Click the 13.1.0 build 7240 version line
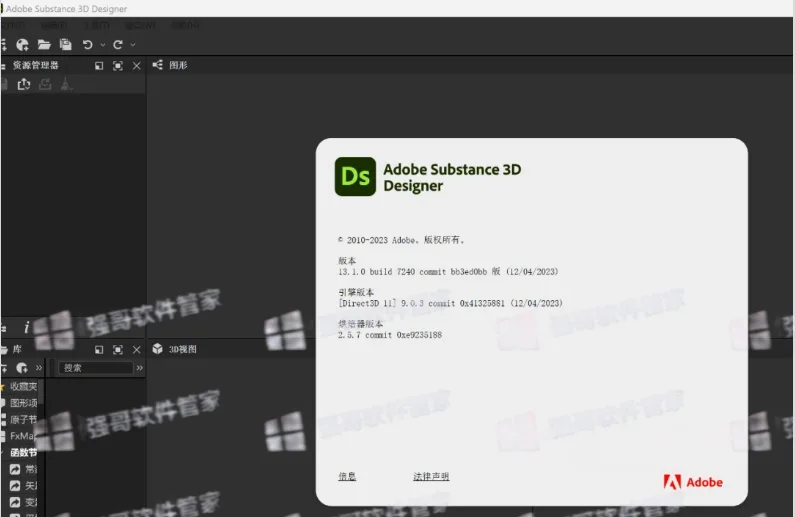The width and height of the screenshot is (795, 517). click(448, 272)
